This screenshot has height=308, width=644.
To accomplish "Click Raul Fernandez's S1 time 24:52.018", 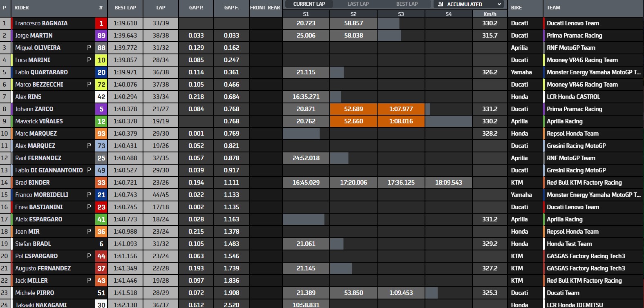I will [x=306, y=158].
